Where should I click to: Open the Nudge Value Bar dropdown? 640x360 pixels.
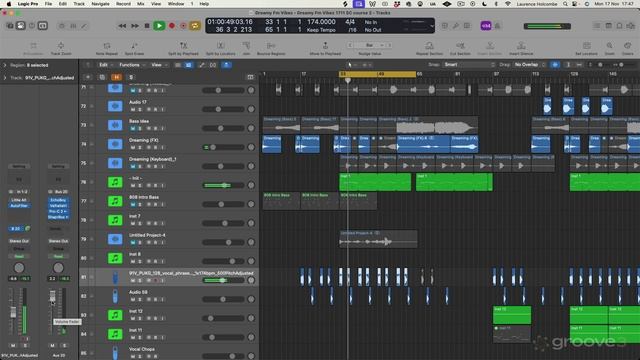coord(371,45)
